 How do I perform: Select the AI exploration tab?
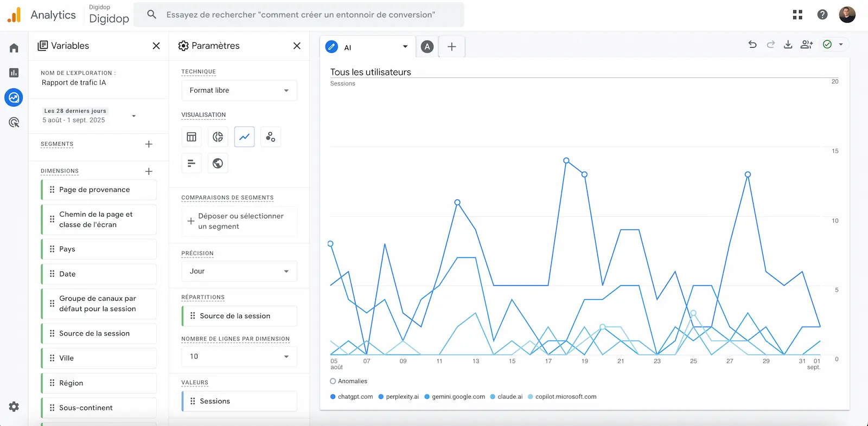coord(368,47)
